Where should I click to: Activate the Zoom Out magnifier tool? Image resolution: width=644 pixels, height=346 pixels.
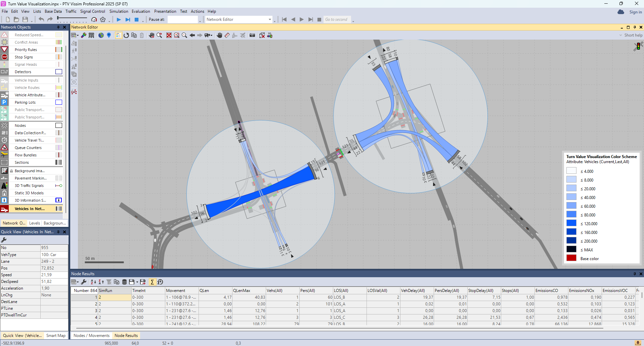[x=184, y=35]
